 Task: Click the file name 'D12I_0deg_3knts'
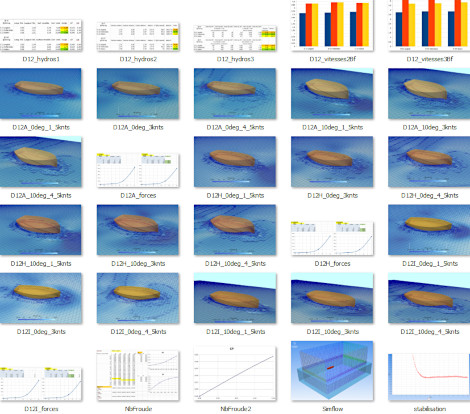pos(41,332)
